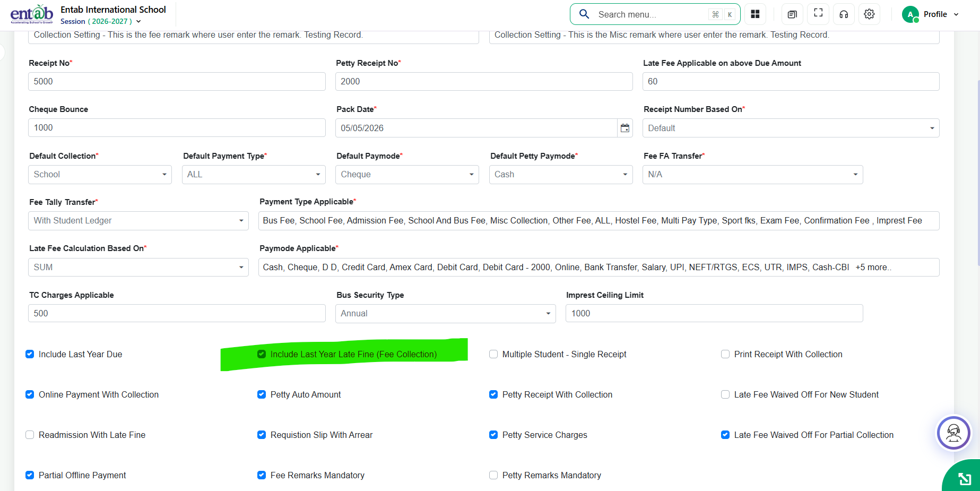Screen dimensions: 980x491
Task: Click the news feed icon in header
Action: (792, 14)
